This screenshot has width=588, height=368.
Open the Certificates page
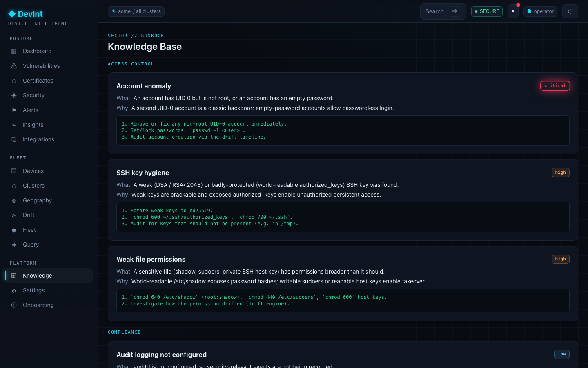pyautogui.click(x=49, y=81)
